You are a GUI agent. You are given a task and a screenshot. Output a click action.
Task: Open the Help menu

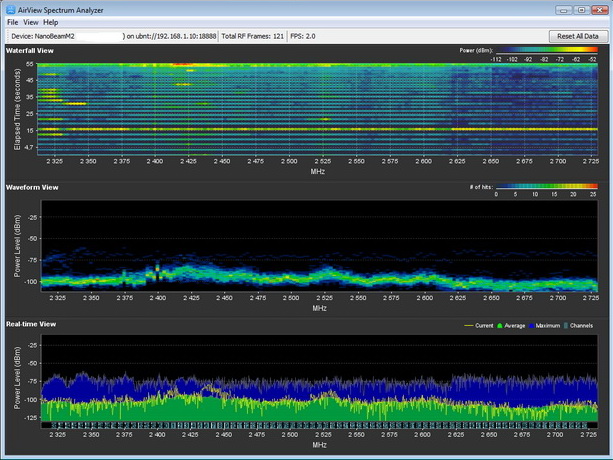tap(51, 21)
